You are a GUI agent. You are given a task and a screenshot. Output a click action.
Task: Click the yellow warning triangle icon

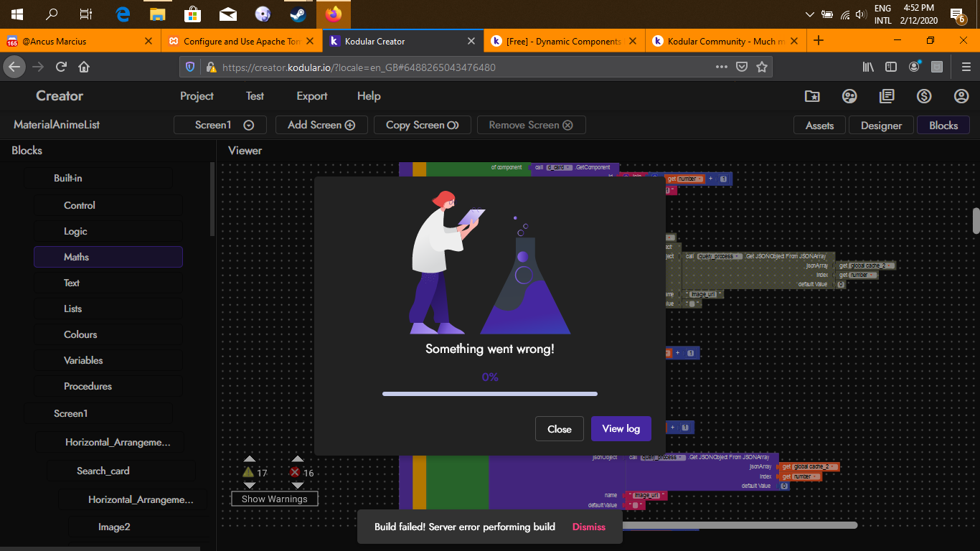(248, 472)
